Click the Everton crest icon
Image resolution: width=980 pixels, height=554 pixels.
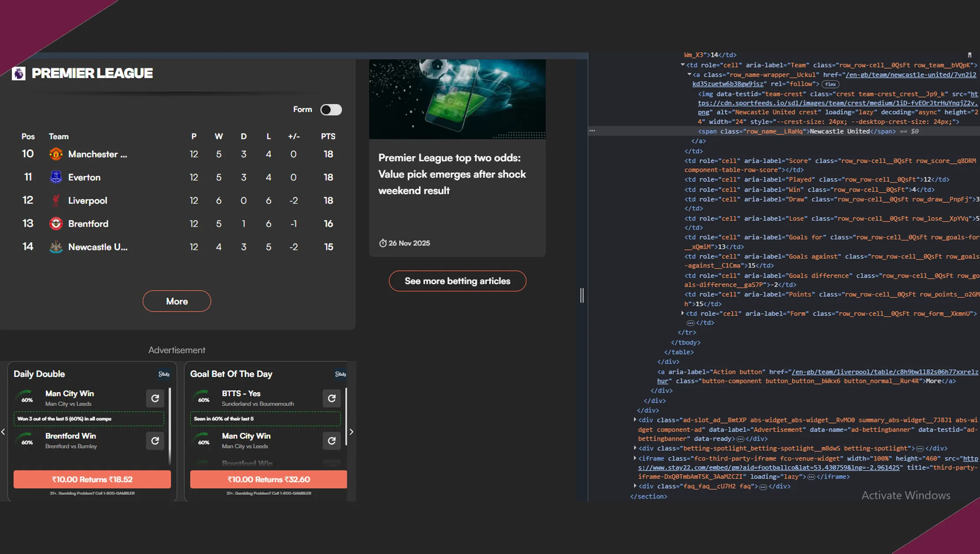(x=56, y=177)
